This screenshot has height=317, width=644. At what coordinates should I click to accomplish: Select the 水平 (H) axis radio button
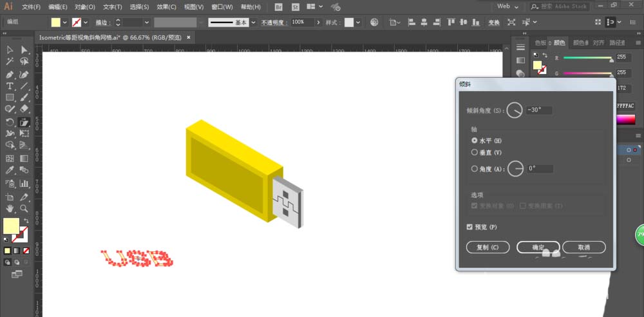coord(475,140)
